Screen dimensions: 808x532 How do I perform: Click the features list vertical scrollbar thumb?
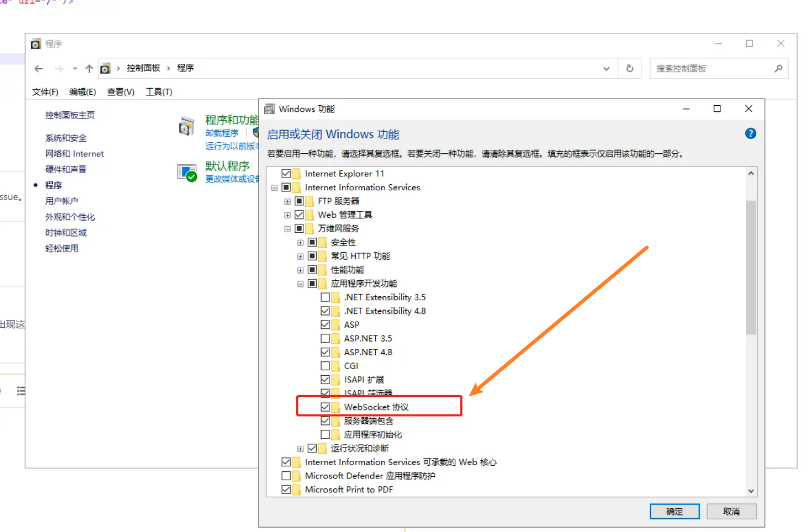tap(751, 268)
